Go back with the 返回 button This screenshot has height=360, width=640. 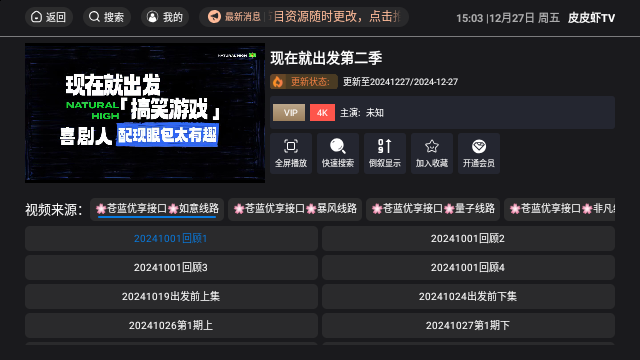point(49,17)
